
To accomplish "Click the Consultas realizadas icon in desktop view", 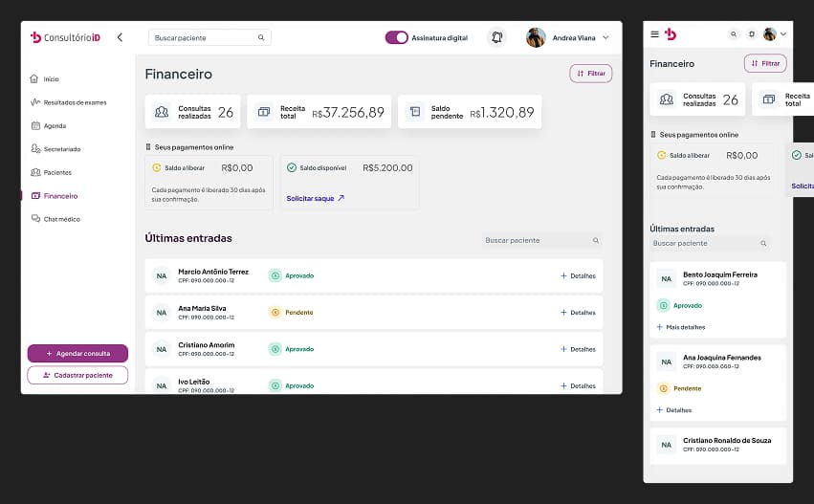I will 162,112.
